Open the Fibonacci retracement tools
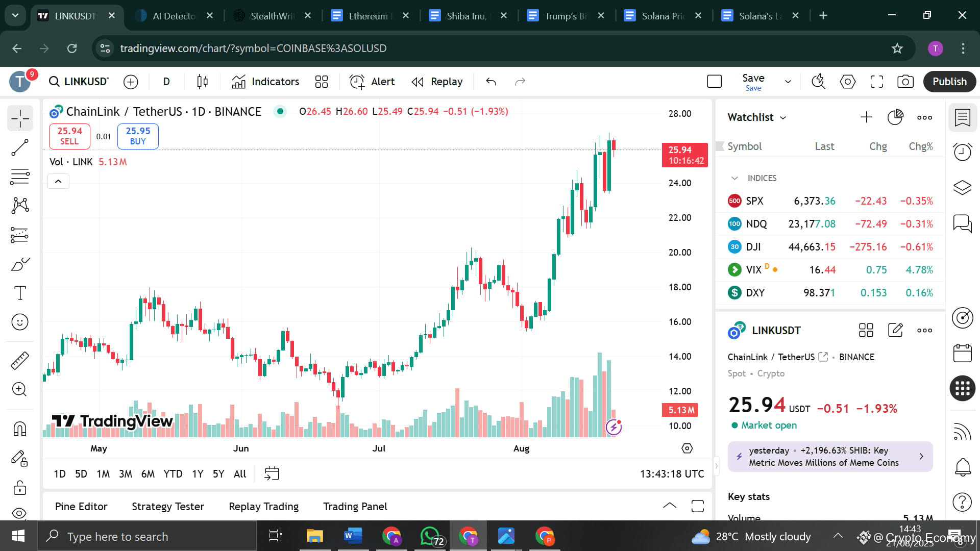This screenshot has width=980, height=551. point(20,177)
